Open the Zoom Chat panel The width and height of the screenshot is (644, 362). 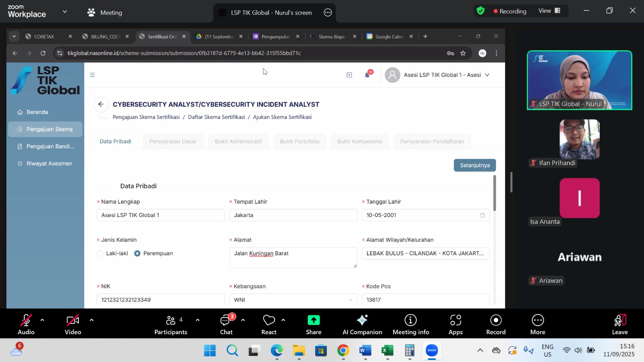pyautogui.click(x=225, y=321)
